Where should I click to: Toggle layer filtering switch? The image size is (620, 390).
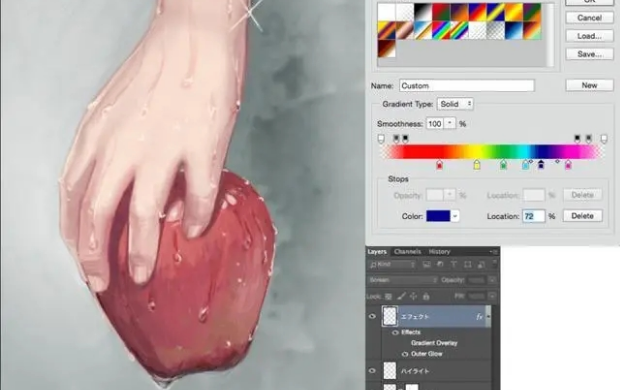pyautogui.click(x=494, y=263)
